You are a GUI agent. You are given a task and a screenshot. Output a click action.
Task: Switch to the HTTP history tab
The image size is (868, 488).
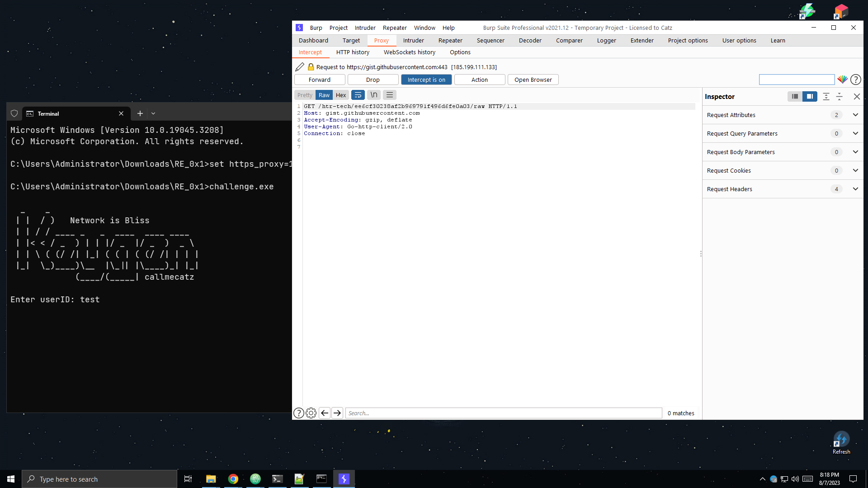353,52
